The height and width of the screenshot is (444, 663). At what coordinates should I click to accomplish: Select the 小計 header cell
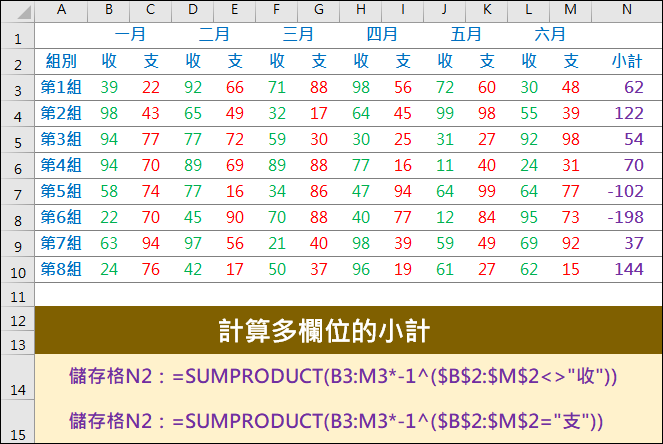pos(627,62)
